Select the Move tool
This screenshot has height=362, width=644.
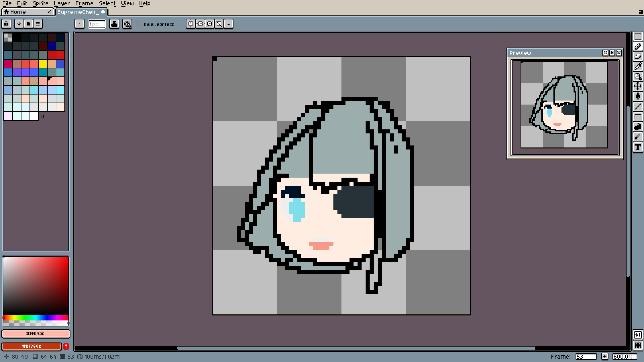638,86
